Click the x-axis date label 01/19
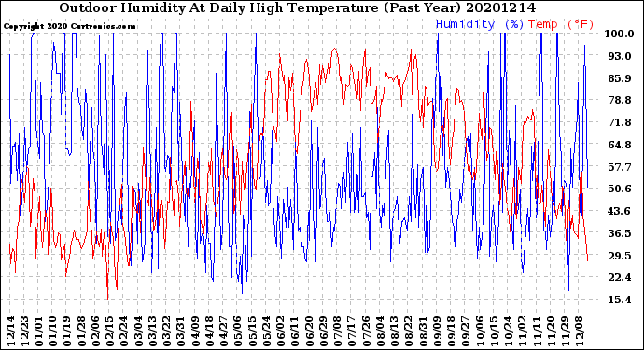Screen dimensions: 644x350 coord(66,331)
